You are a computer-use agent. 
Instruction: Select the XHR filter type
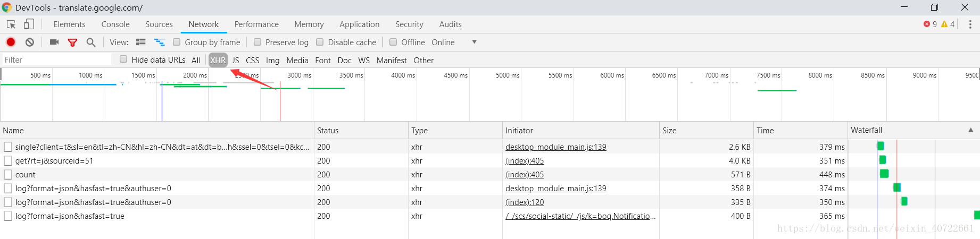[218, 61]
